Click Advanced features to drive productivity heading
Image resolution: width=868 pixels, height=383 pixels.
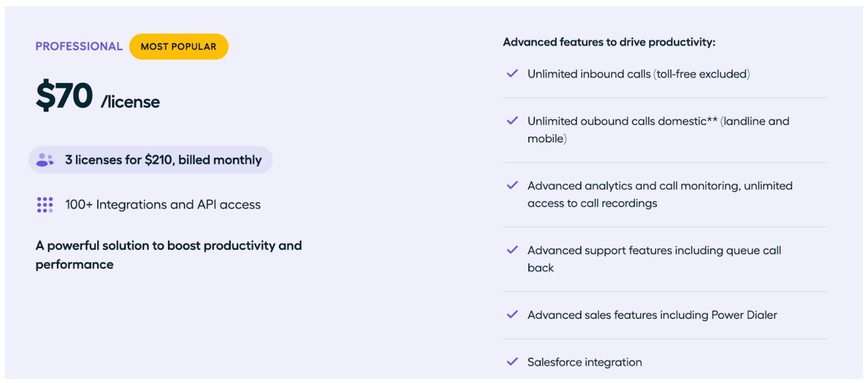[609, 42]
